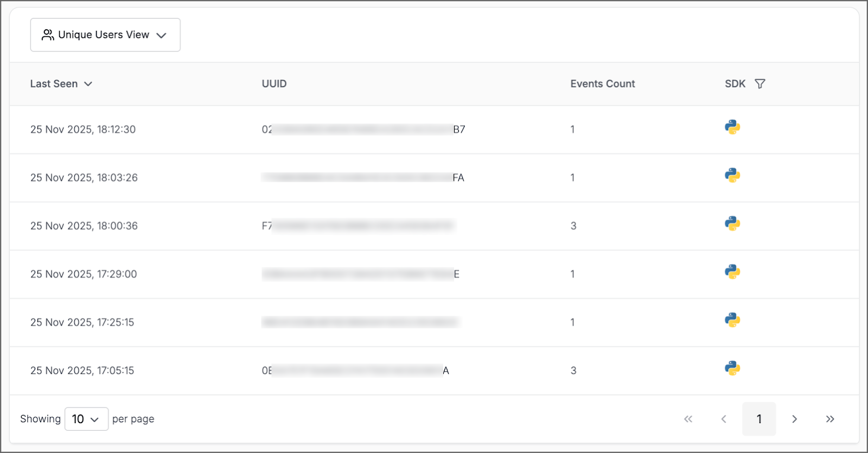Select page 1 in the pagination
This screenshot has width=868, height=453.
tap(759, 419)
